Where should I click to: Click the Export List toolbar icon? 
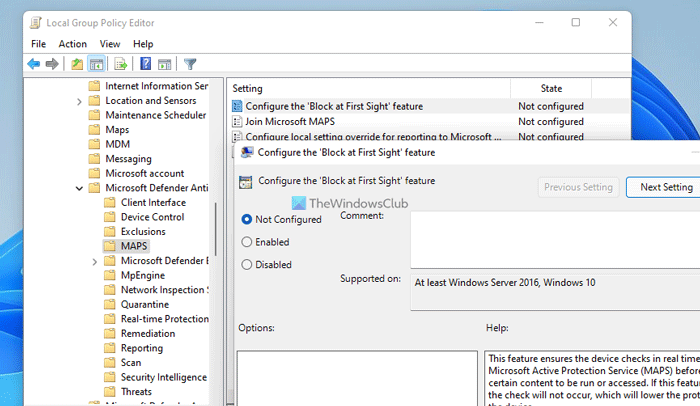point(121,64)
